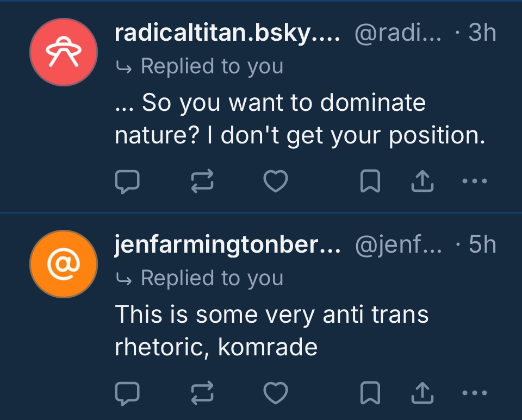Viewport: 522px width, 420px height.
Task: Open the post timestamped 3h
Action: point(482,34)
